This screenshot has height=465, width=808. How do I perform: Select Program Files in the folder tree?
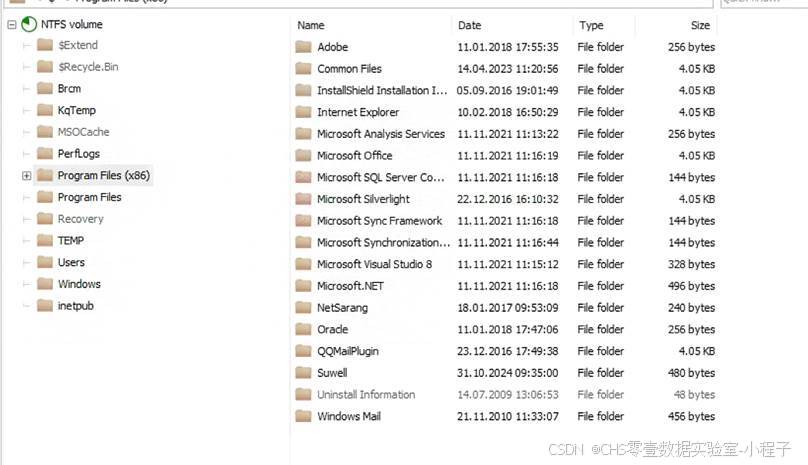coord(90,197)
